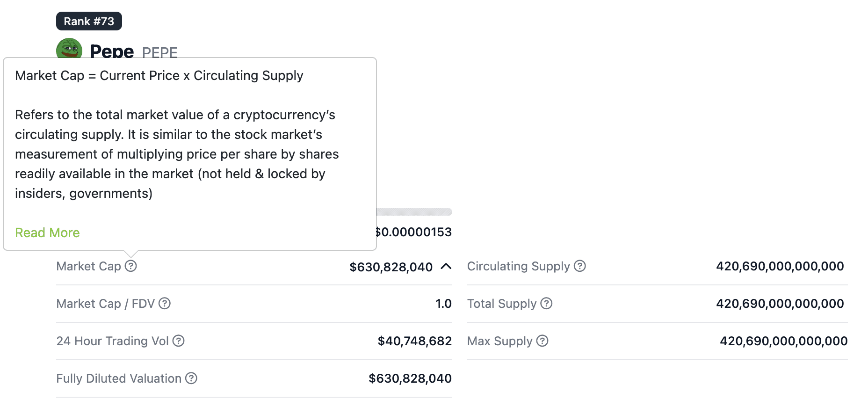Open the Market Cap / FDV info icon
Image resolution: width=868 pixels, height=407 pixels.
165,304
